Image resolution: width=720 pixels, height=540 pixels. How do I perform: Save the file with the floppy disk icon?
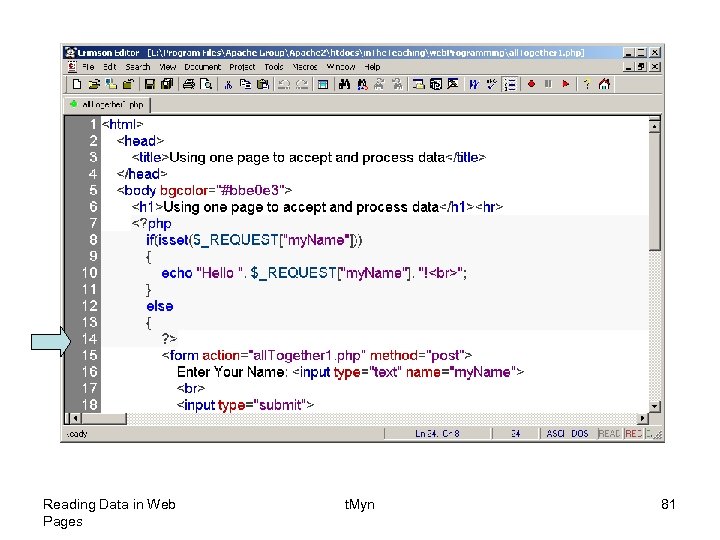click(149, 84)
